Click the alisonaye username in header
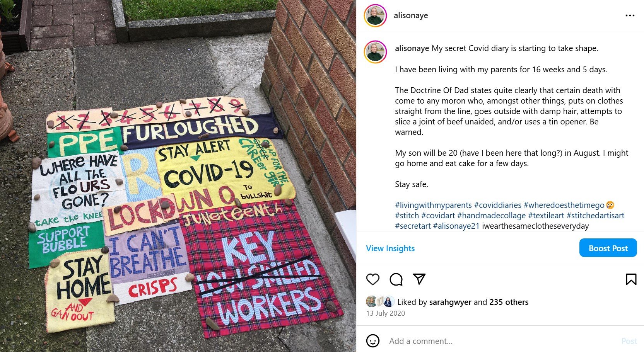644x352 pixels. [x=411, y=15]
